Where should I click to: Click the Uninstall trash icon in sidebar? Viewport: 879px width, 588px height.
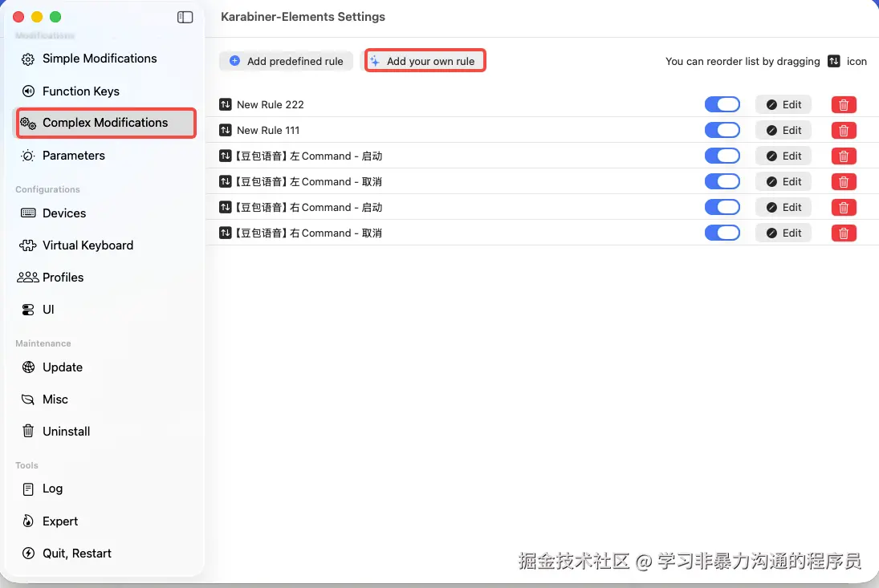coord(28,431)
